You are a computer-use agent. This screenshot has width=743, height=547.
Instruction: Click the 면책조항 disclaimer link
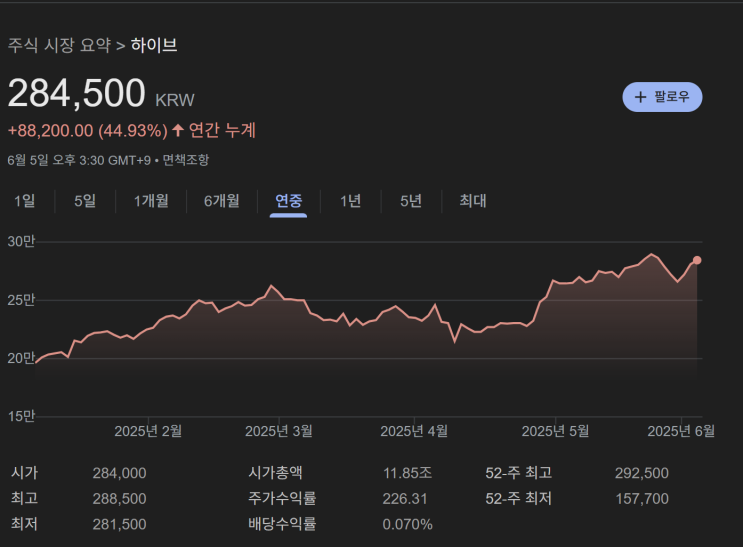tap(186, 160)
